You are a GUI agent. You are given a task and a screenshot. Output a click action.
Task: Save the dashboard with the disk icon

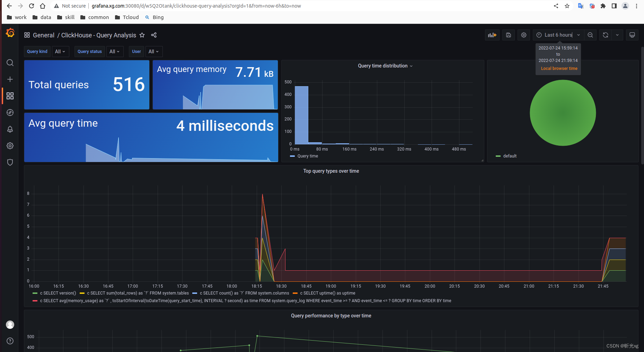(509, 35)
